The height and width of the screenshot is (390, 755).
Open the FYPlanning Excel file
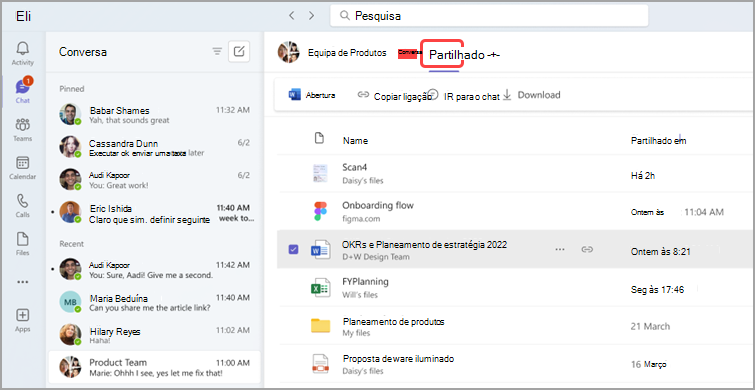click(365, 282)
